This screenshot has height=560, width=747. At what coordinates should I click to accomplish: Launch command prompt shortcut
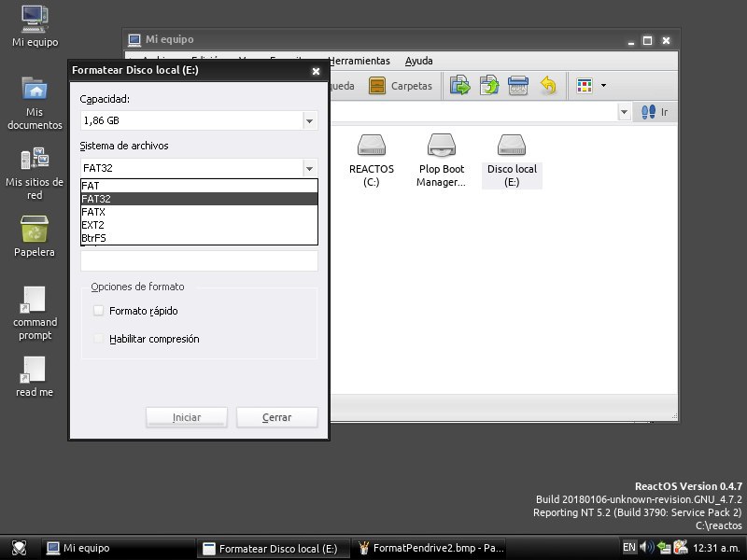pos(35,314)
